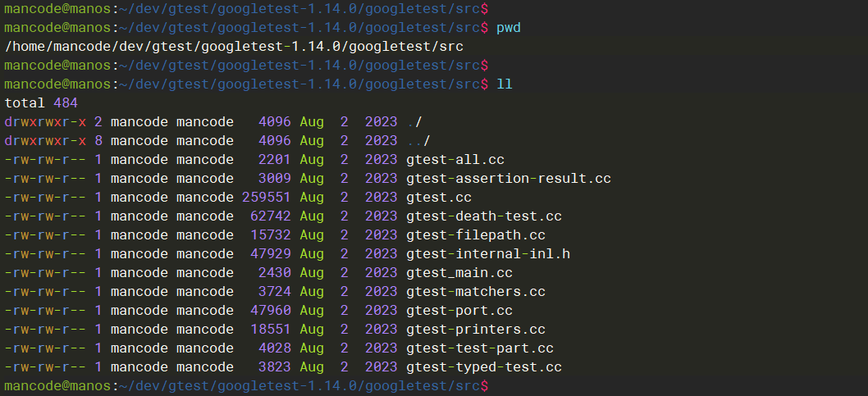Select the gtest.cc filename
The width and height of the screenshot is (868, 396).
pos(438,198)
